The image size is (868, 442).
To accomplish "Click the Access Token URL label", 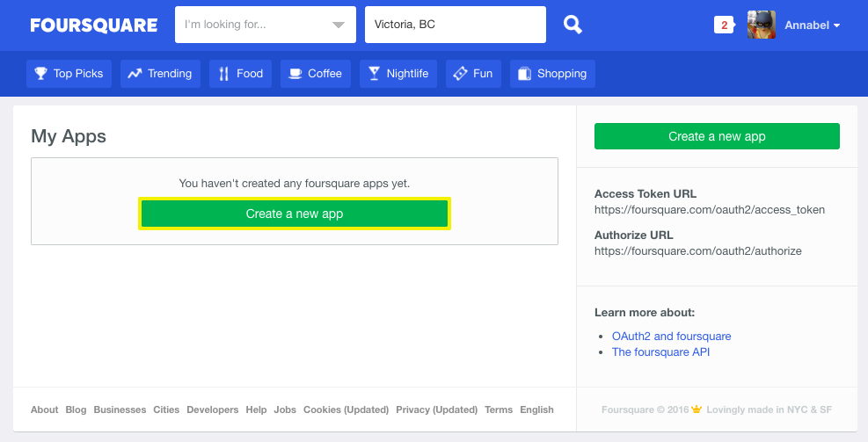I will point(646,194).
